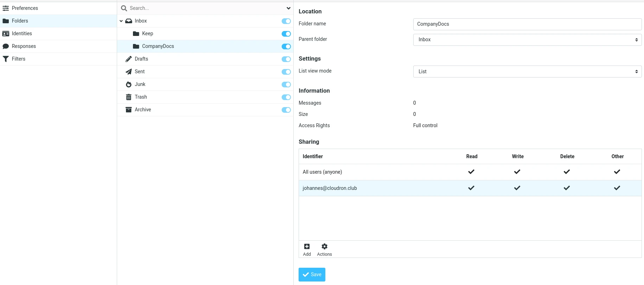Click the Folder name input field
Screen dimensions: 644x285
pyautogui.click(x=527, y=24)
